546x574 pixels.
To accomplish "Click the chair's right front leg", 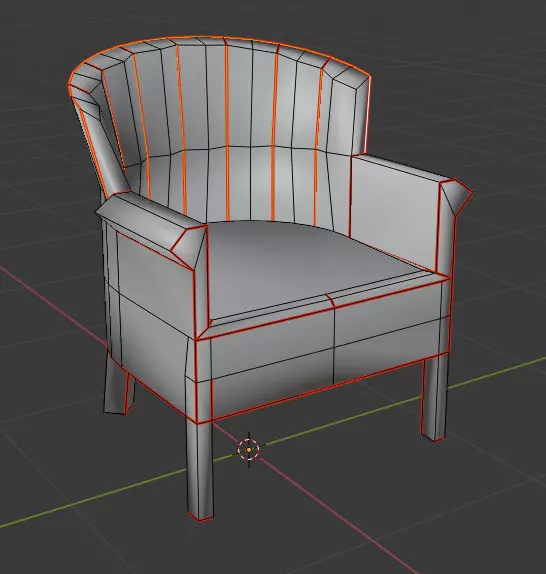I will 435,397.
